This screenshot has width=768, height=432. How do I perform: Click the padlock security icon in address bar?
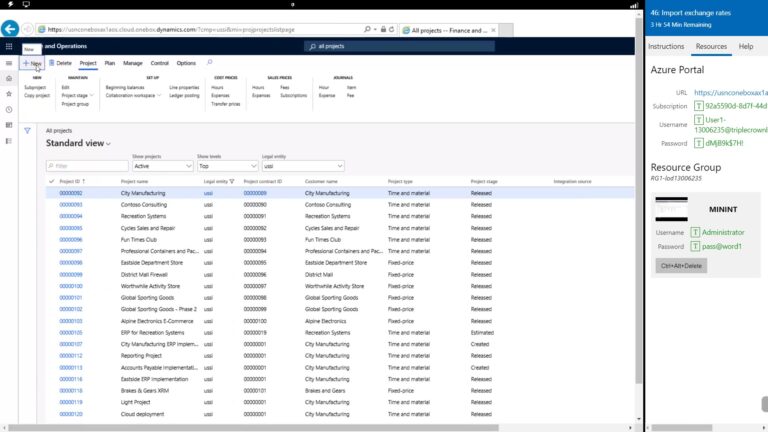pyautogui.click(x=384, y=29)
